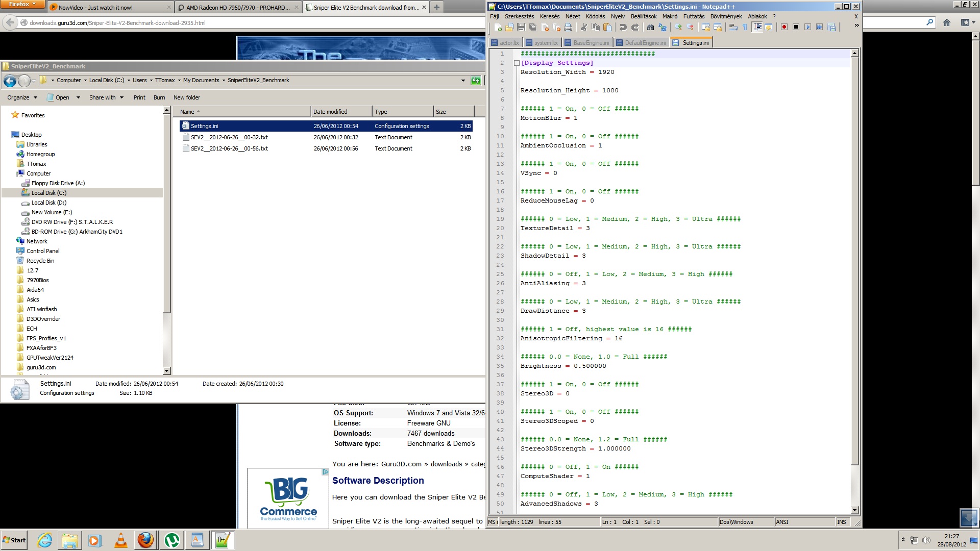Viewport: 980px width, 551px height.
Task: Open the Bővítmények menu in Notepad++
Action: pos(726,16)
